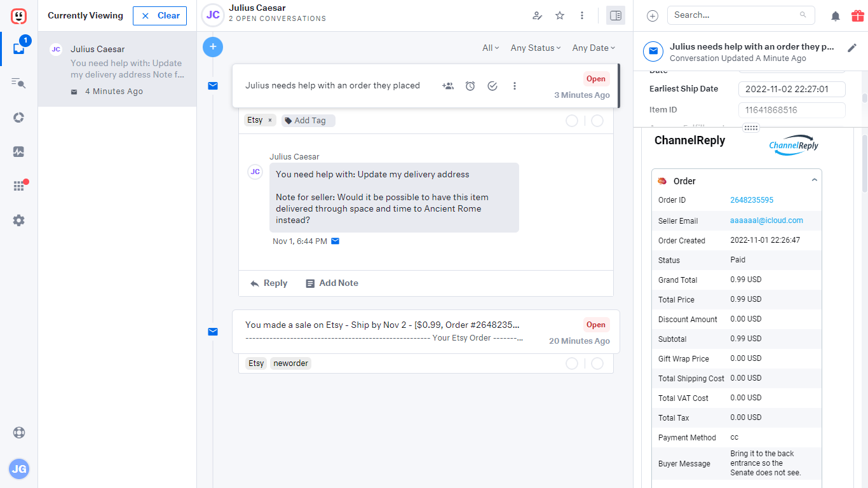Remove the Etsy tag with x

point(270,120)
